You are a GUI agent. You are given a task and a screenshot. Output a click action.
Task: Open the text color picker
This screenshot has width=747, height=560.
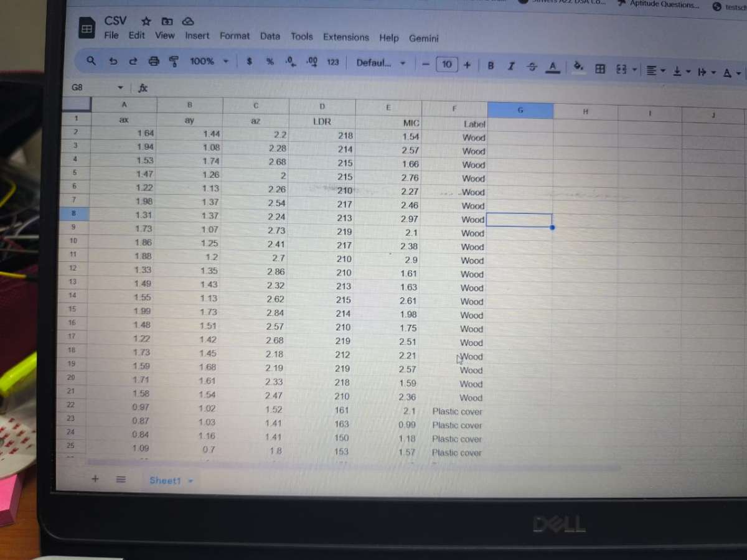coord(552,67)
